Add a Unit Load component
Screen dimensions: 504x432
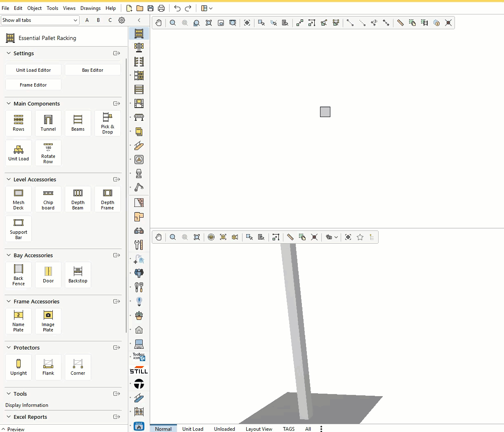pyautogui.click(x=19, y=153)
